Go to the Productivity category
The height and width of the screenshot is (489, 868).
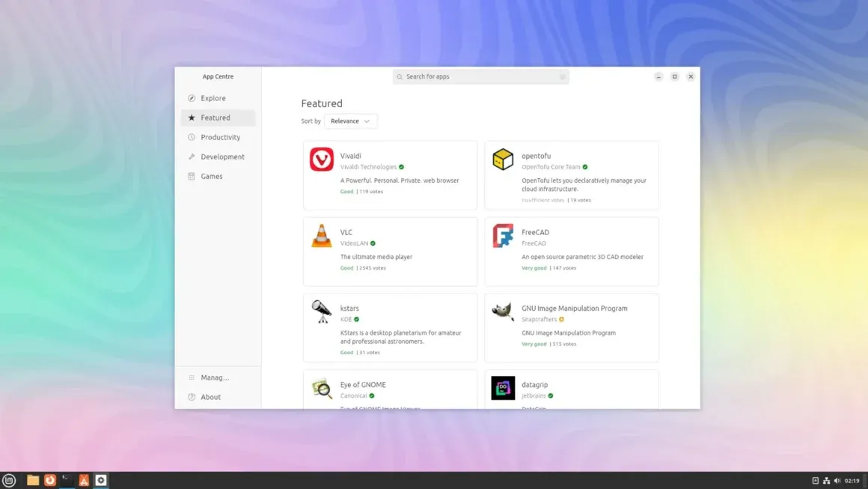[218, 137]
